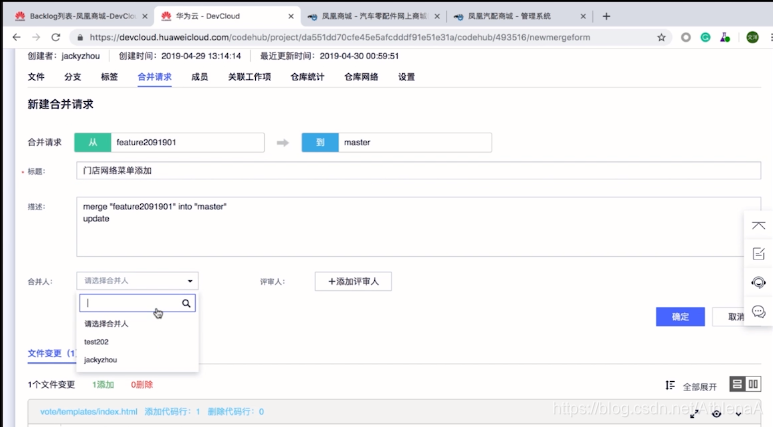This screenshot has width=773, height=427.
Task: Open a new browser tab with plus icon
Action: [606, 16]
